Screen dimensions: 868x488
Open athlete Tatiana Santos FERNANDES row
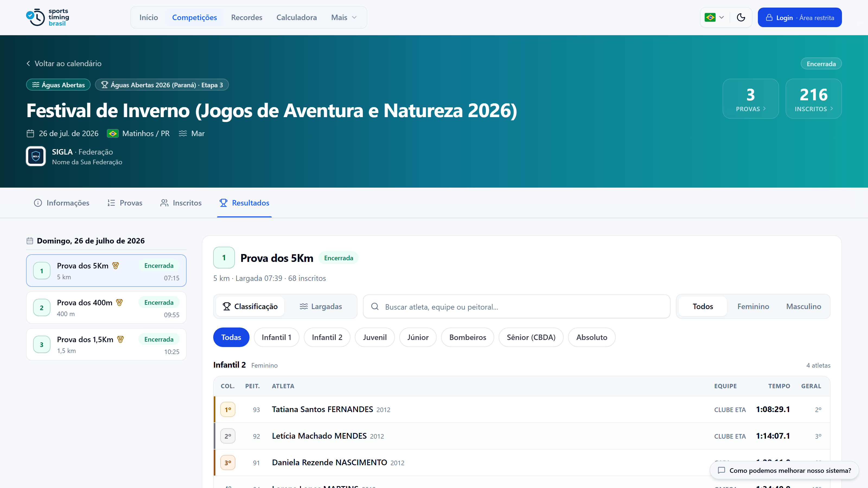click(522, 410)
